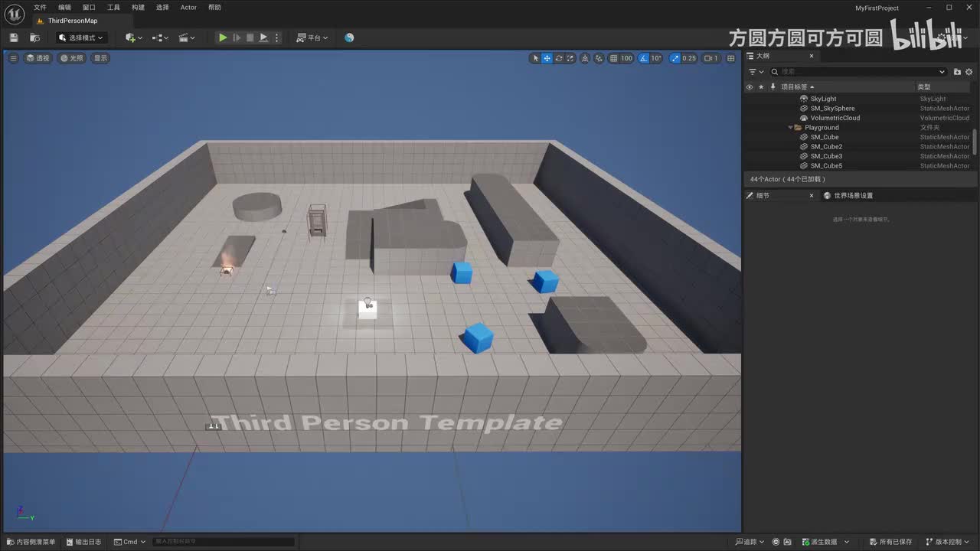
Task: Select SkyLight in the outliner
Action: tap(823, 99)
